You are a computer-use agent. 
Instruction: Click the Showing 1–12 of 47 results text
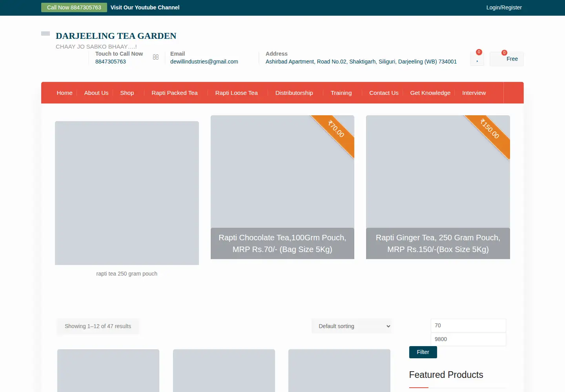pyautogui.click(x=98, y=326)
